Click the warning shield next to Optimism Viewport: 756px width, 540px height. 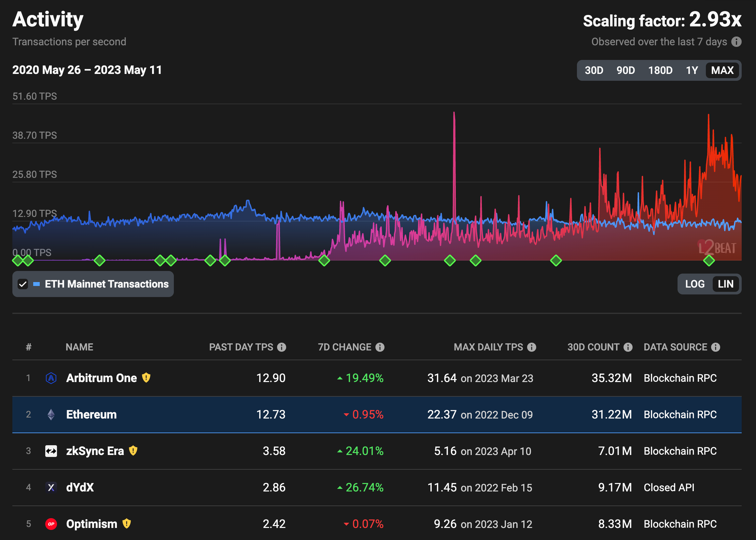[126, 524]
